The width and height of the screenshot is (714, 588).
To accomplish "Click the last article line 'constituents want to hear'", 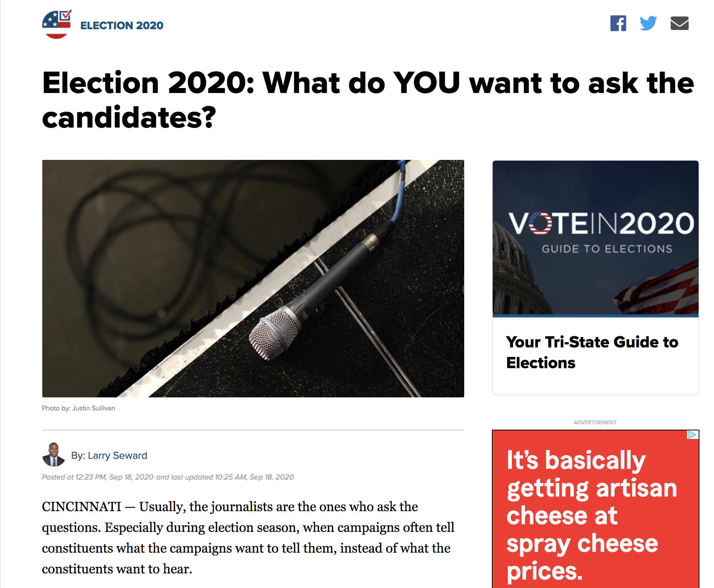I will (117, 569).
